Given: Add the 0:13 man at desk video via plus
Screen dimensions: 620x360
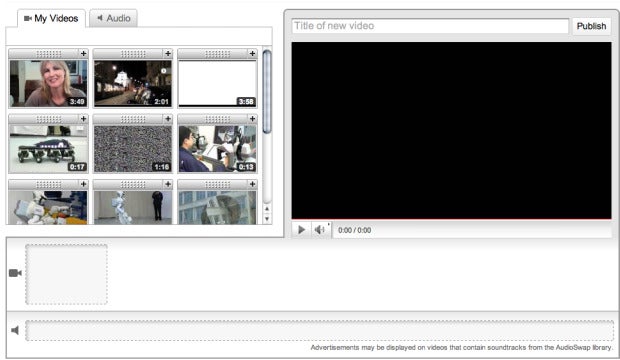Looking at the screenshot, I should tap(252, 119).
